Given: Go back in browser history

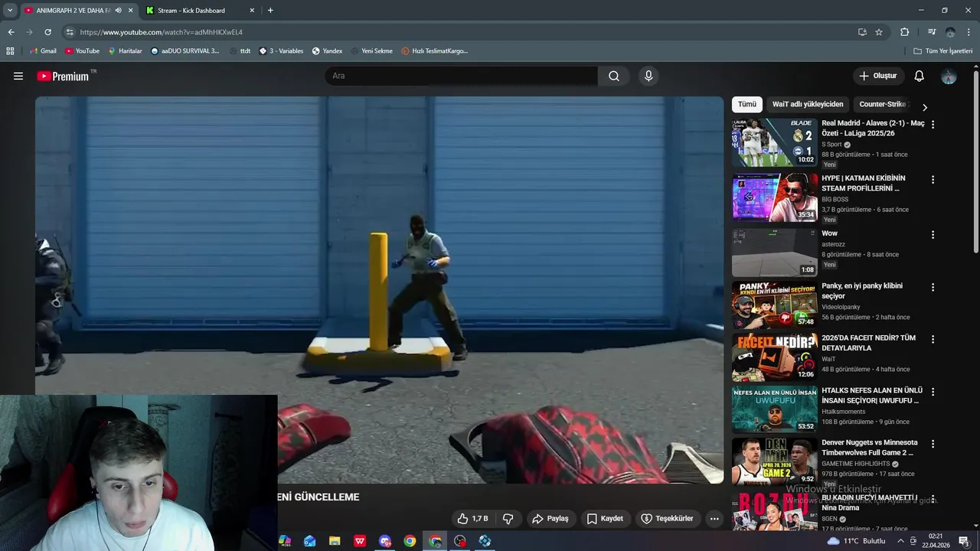Looking at the screenshot, I should coord(11,32).
